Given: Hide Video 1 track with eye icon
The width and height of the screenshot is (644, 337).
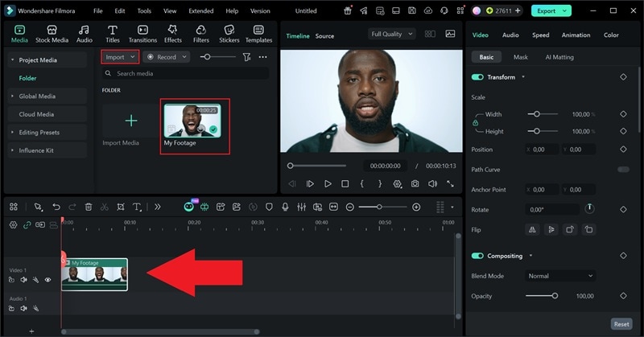Looking at the screenshot, I should pos(47,280).
